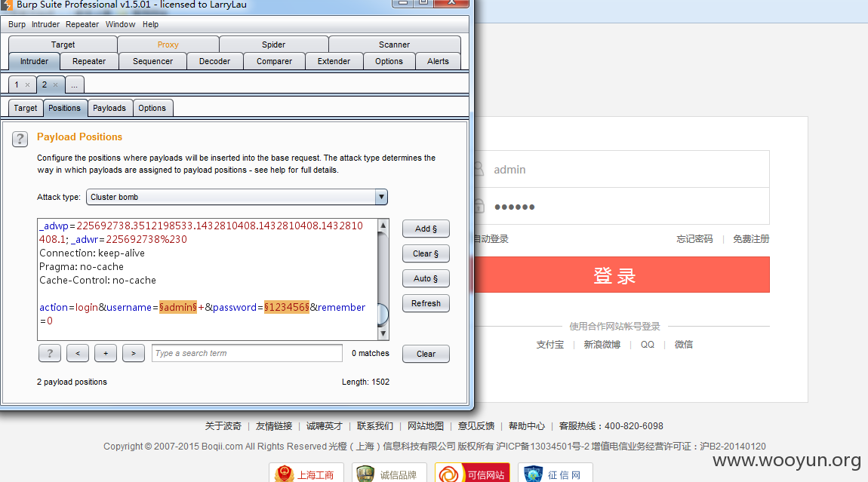Click the 免费注册 free register link
The height and width of the screenshot is (482, 868).
751,239
